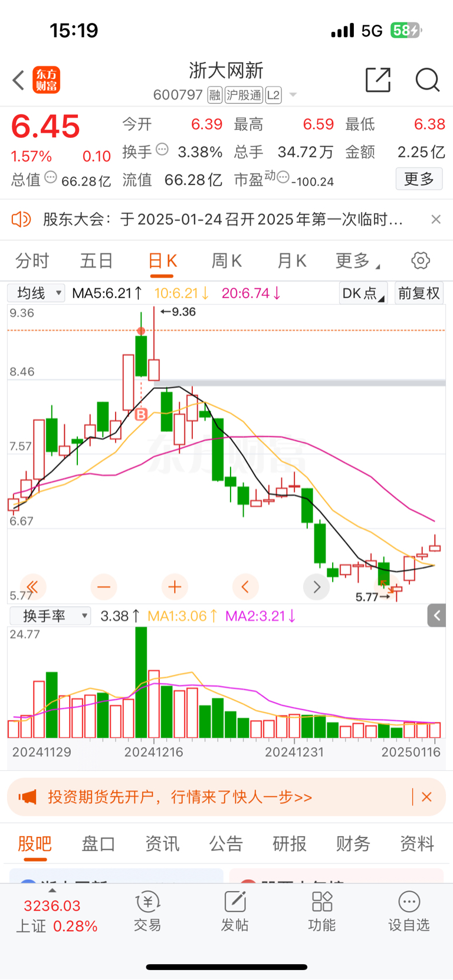Toggle 前复权 adjustment option

(419, 293)
